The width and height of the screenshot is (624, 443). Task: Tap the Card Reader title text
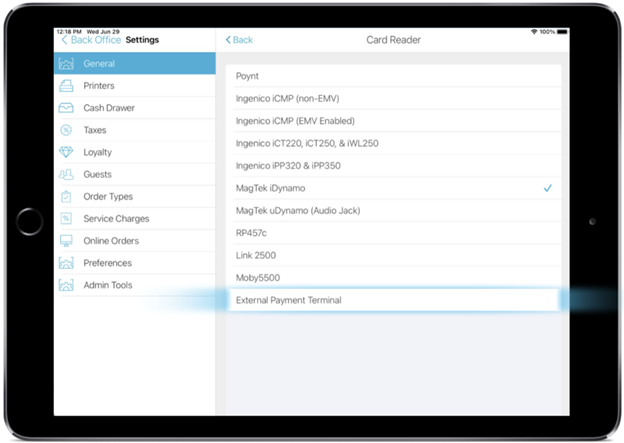393,40
